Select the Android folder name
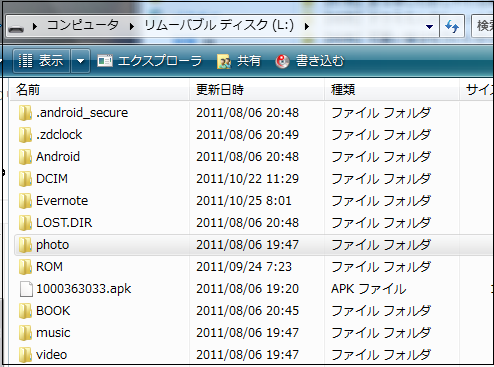494x367 pixels. (x=58, y=157)
